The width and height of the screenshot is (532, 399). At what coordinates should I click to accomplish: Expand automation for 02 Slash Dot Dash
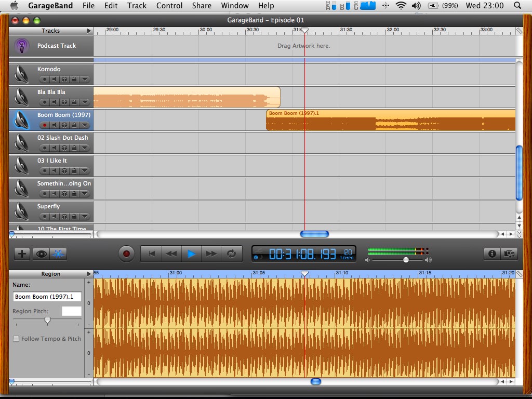click(x=85, y=148)
